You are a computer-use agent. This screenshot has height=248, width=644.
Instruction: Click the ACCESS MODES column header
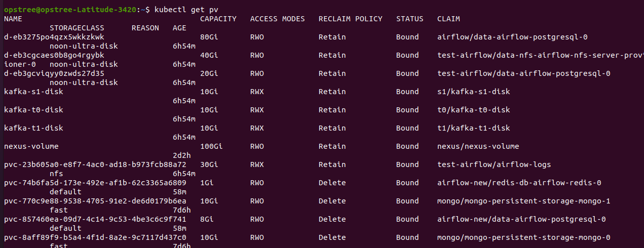point(278,19)
